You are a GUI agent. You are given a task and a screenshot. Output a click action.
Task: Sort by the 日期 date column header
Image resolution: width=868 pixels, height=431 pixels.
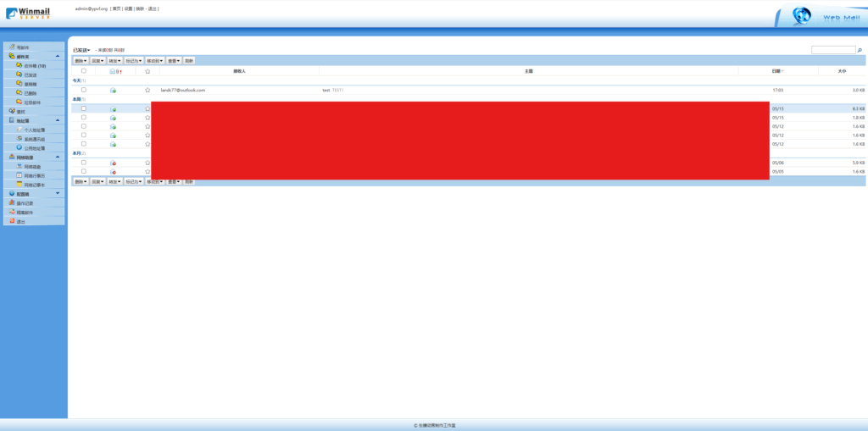[776, 71]
